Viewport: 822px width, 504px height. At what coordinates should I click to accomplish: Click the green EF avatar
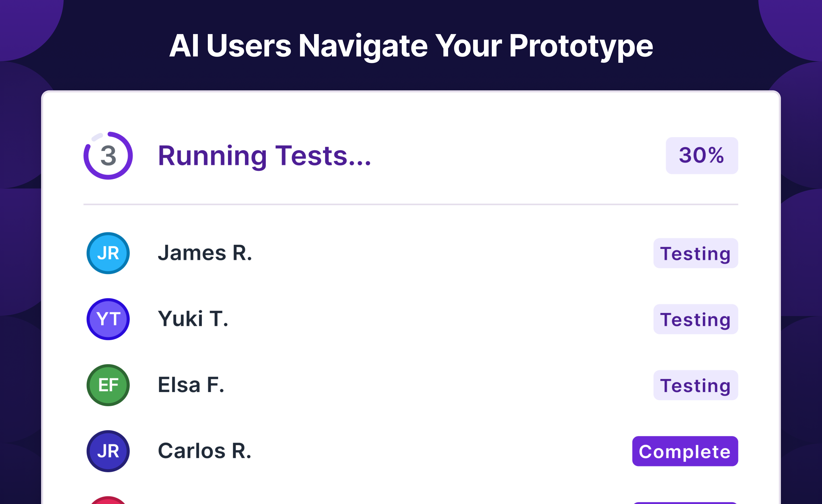pos(108,385)
